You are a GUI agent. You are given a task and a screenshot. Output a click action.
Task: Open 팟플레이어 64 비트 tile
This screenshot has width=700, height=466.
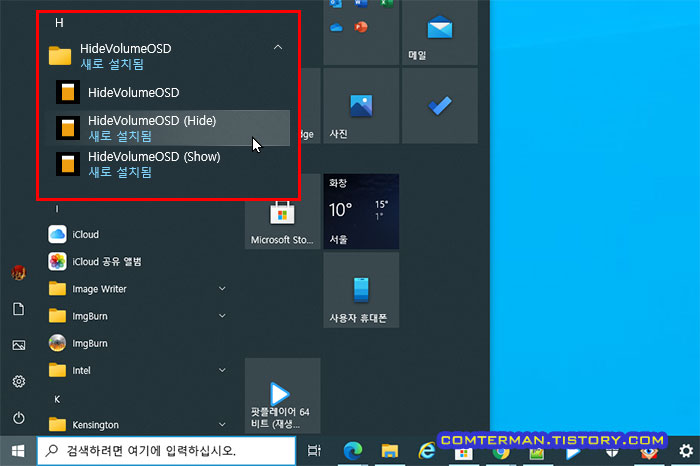coord(283,395)
